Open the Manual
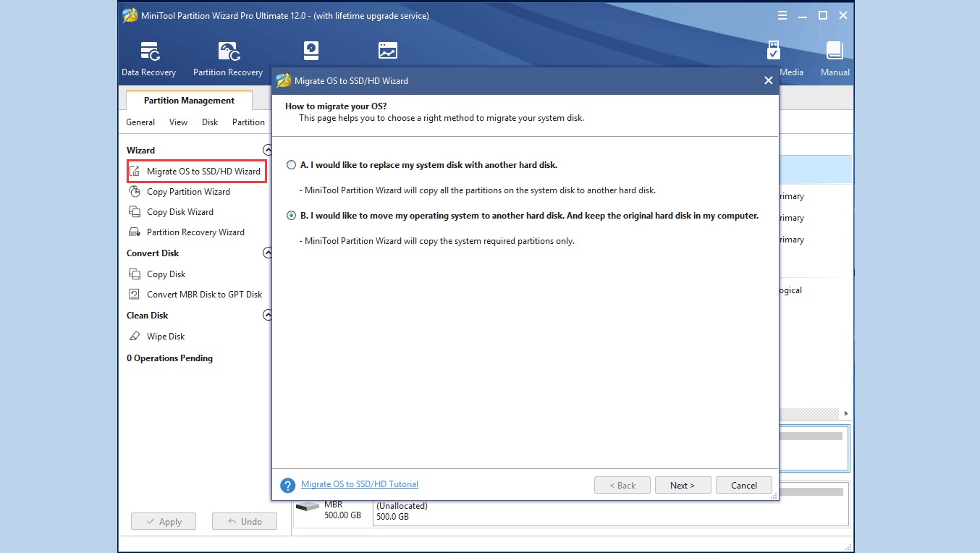This screenshot has width=980, height=553. pos(835,59)
